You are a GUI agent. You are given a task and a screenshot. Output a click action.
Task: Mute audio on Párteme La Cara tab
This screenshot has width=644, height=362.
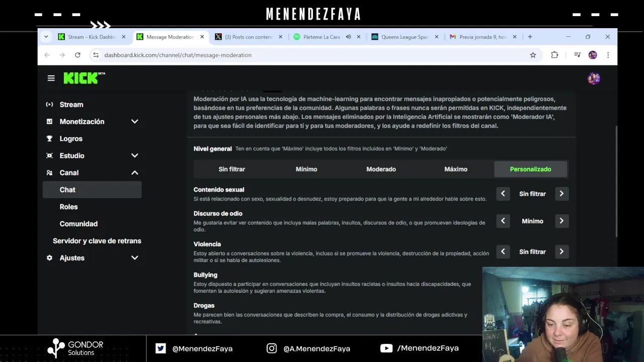coord(348,37)
